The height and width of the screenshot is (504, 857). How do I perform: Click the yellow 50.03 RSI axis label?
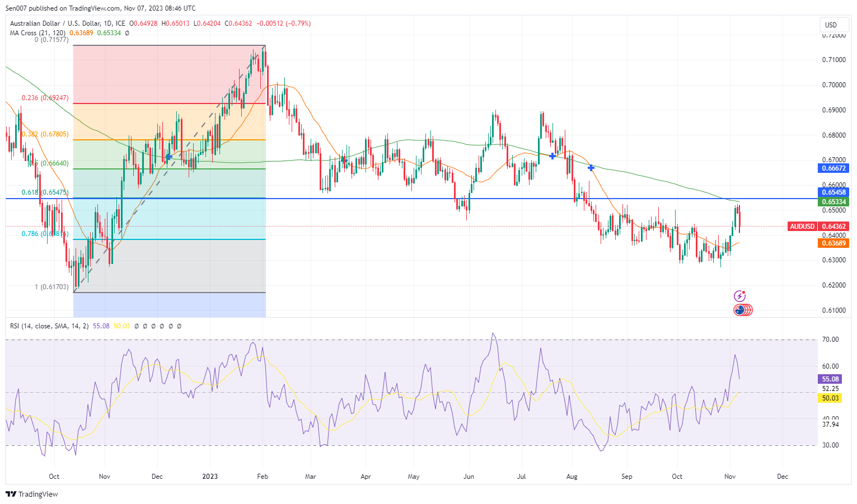pos(830,398)
